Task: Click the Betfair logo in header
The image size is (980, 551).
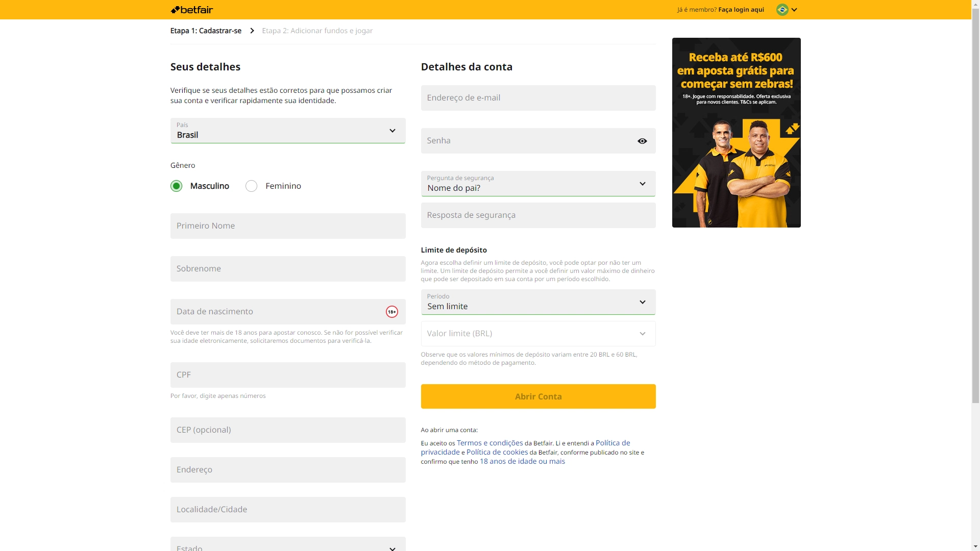Action: click(x=191, y=10)
